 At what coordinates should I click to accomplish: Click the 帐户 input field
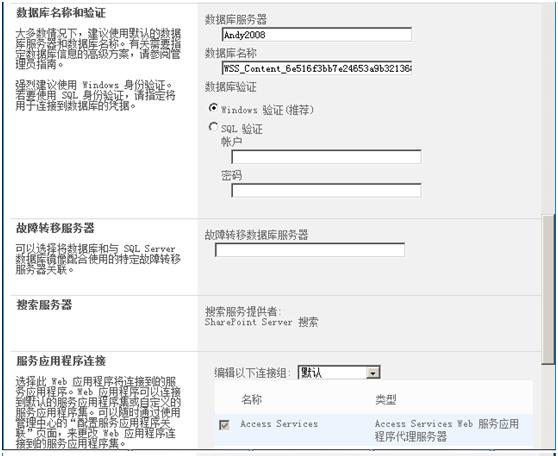click(x=326, y=157)
